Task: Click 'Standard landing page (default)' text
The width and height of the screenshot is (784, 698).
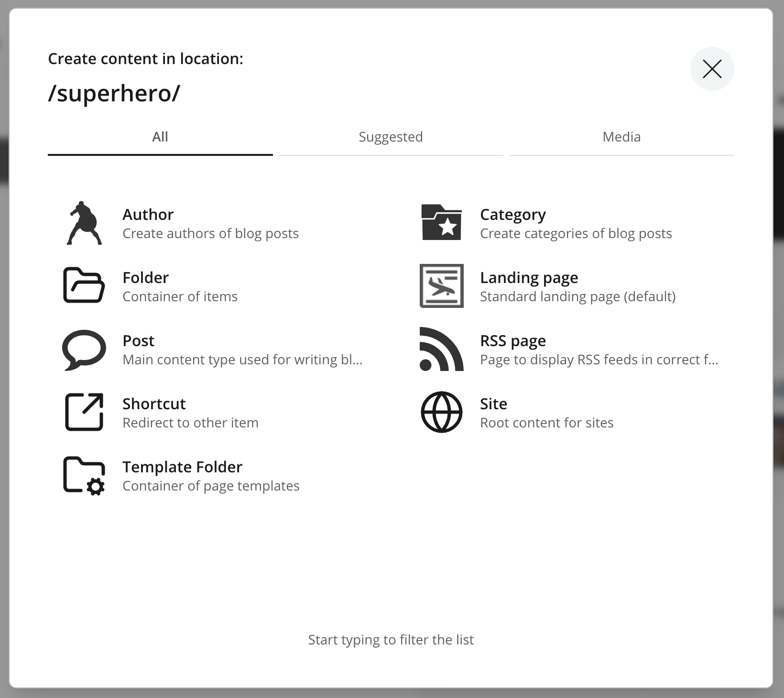Action: pyautogui.click(x=578, y=296)
